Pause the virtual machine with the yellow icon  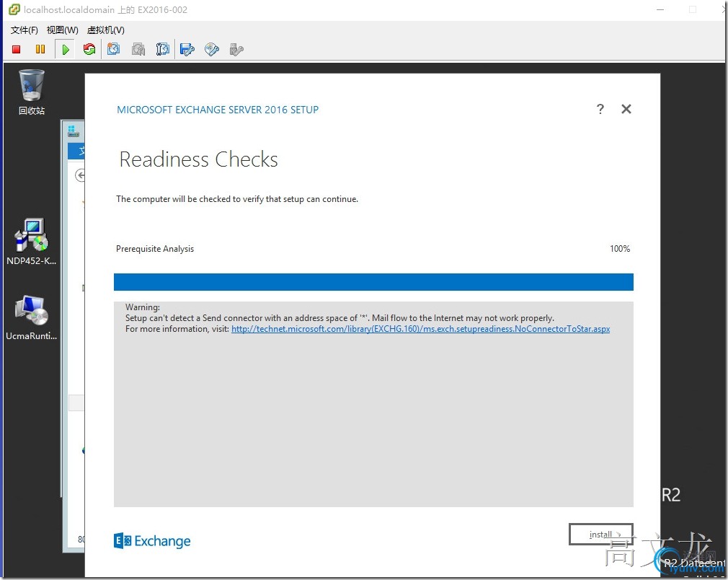tap(40, 49)
